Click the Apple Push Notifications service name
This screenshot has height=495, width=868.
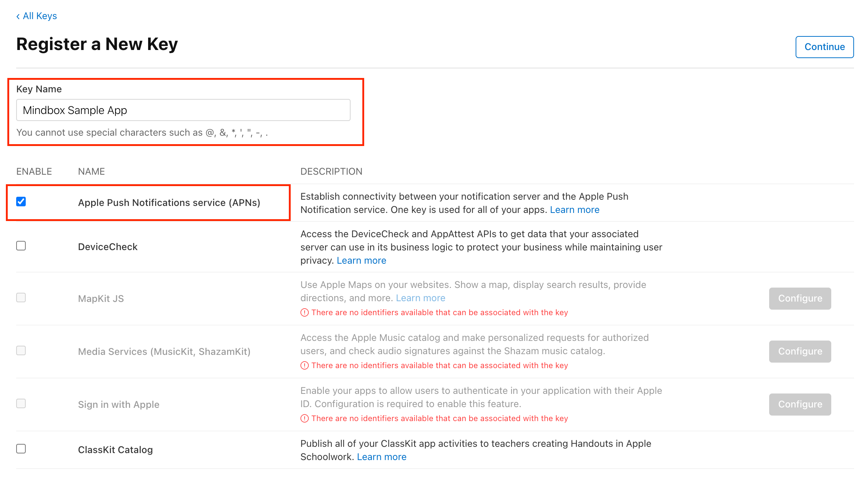[x=169, y=203]
